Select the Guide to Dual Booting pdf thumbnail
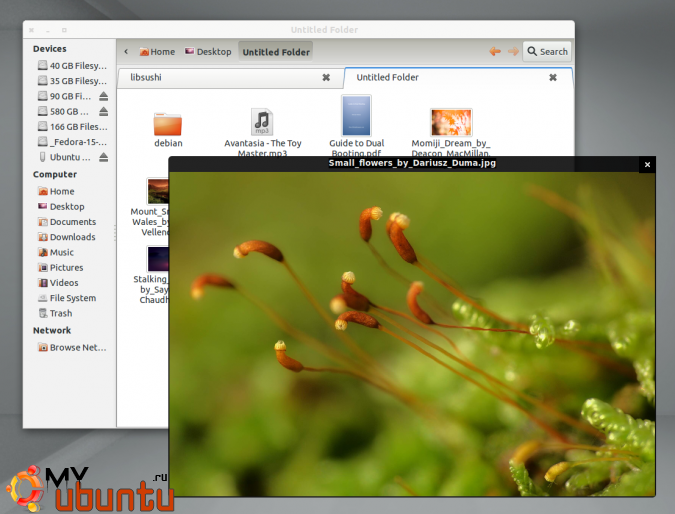This screenshot has width=675, height=514. (356, 116)
